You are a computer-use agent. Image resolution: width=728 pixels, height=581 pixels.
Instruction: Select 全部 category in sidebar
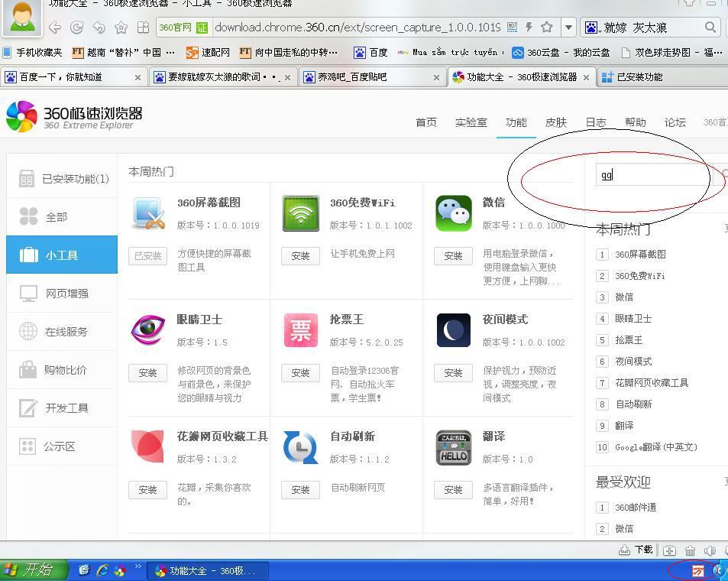pos(62,216)
